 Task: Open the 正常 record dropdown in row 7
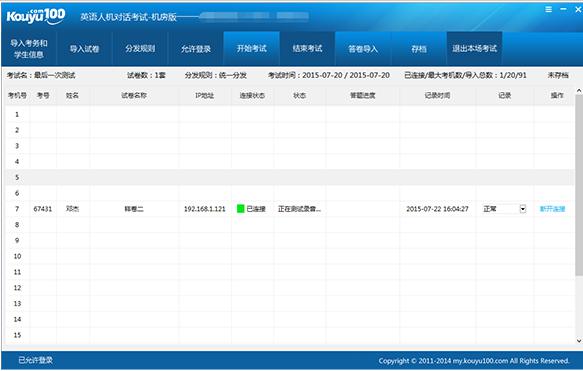point(522,209)
